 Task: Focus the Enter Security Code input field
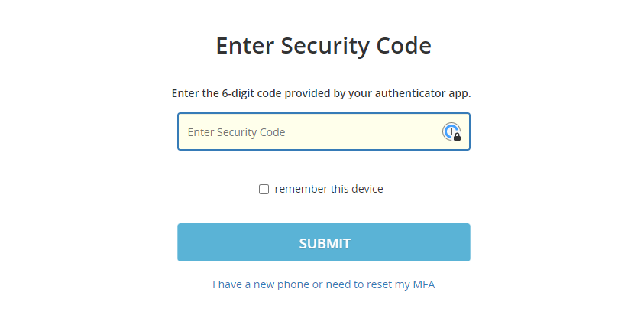click(x=324, y=131)
